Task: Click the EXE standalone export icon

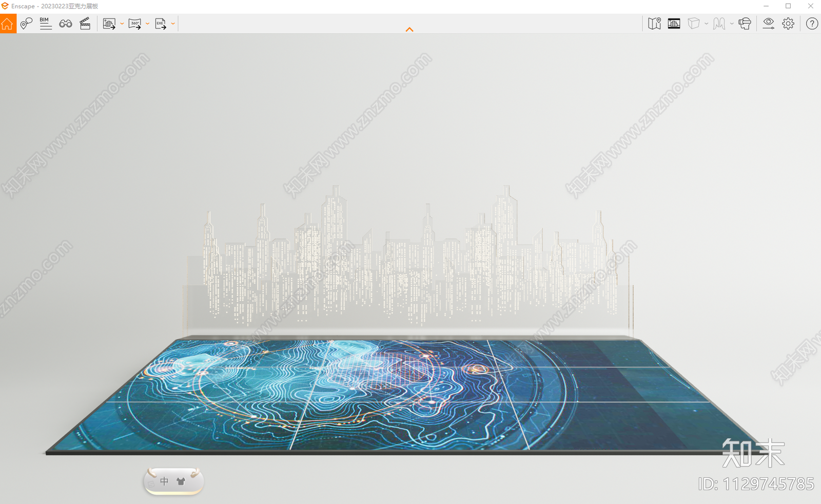Action: [161, 24]
